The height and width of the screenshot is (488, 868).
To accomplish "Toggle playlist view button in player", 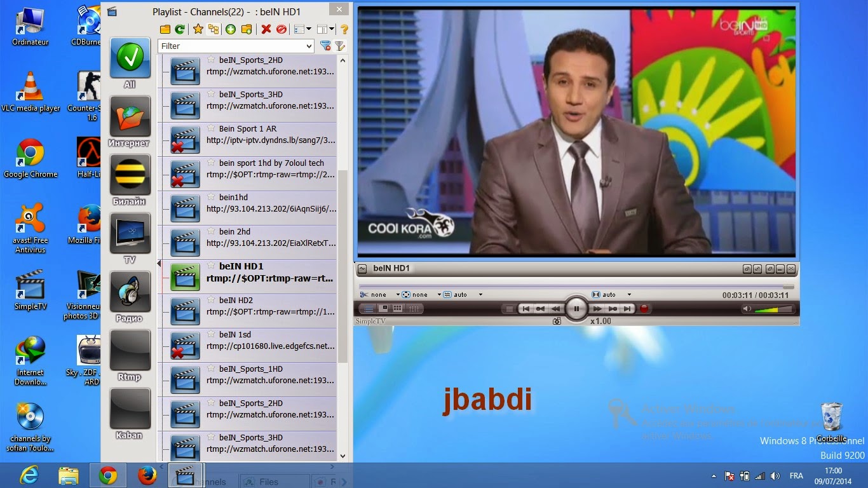I will [x=369, y=309].
